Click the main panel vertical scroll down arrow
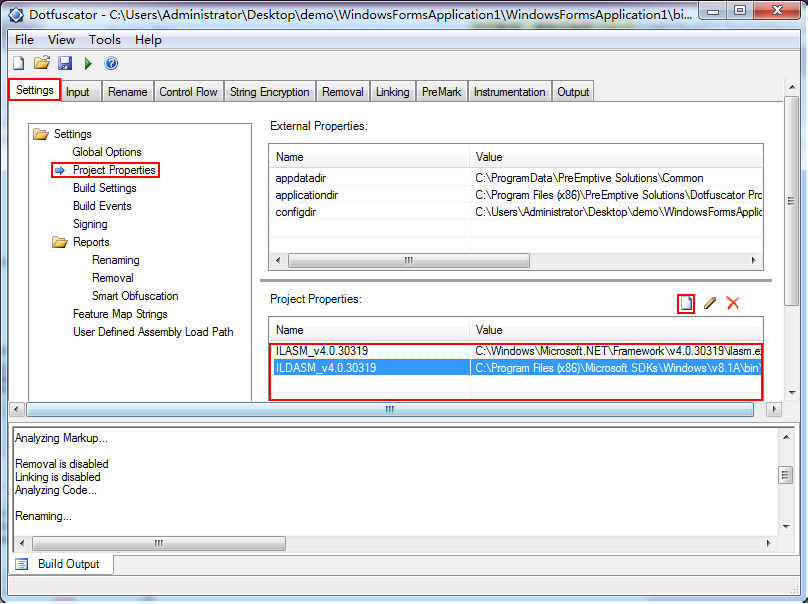Screen dimensions: 808x604 pos(792,393)
